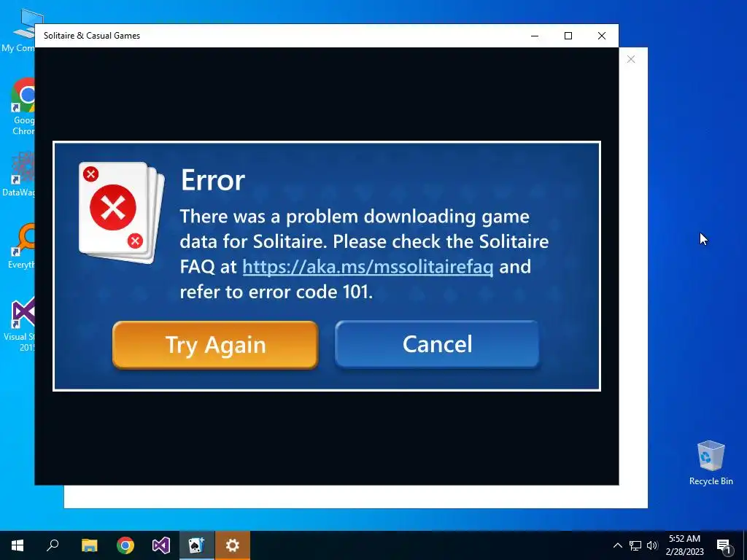
Task: Show hidden system tray icons
Action: point(617,545)
